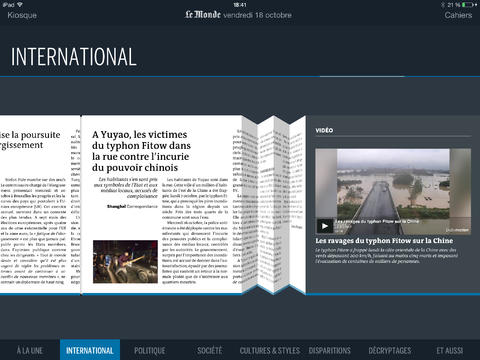
Task: Tap the Le Monde logo in header
Action: [203, 15]
